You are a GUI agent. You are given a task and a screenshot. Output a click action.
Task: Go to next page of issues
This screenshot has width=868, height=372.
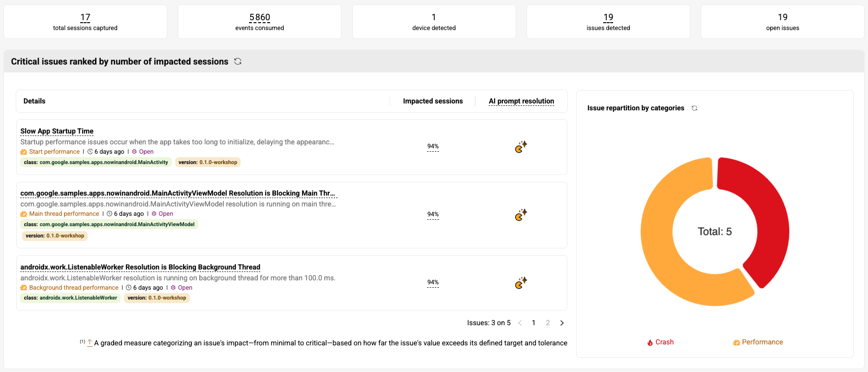coord(562,323)
